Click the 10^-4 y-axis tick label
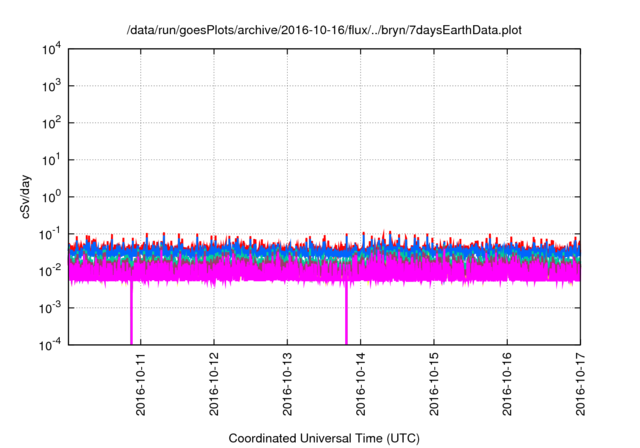Image resolution: width=640 pixels, height=448 pixels. (50, 346)
